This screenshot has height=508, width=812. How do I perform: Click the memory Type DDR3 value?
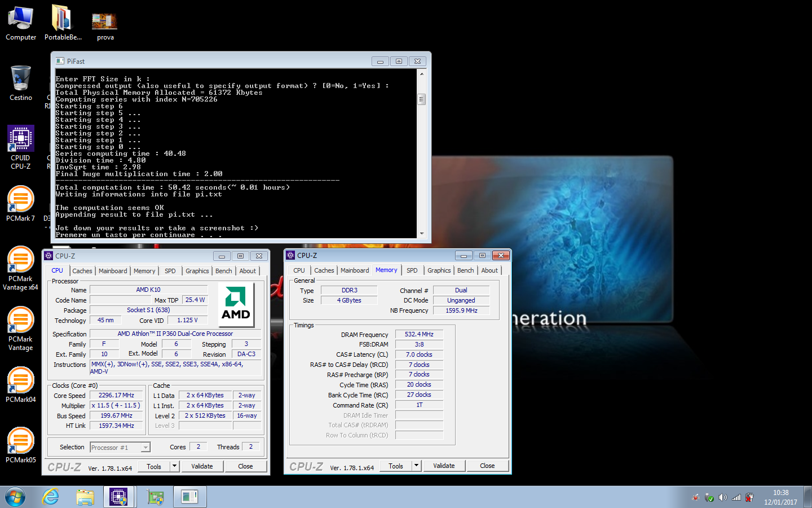point(349,290)
